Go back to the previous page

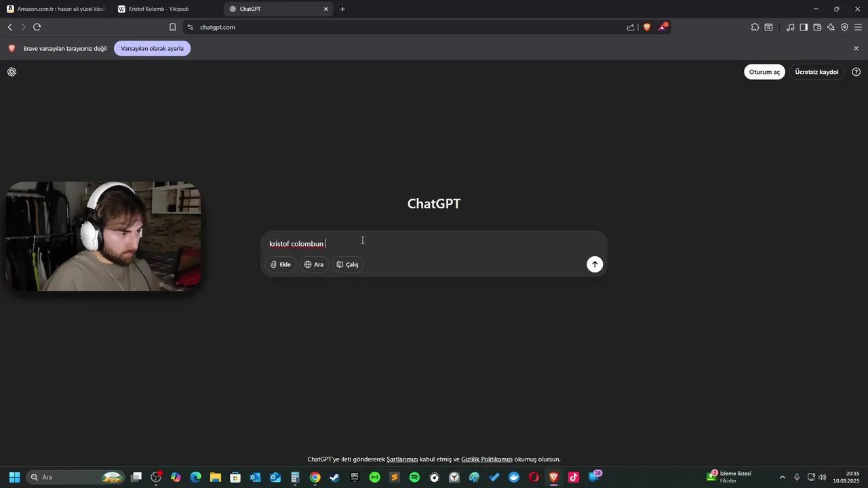tap(9, 27)
